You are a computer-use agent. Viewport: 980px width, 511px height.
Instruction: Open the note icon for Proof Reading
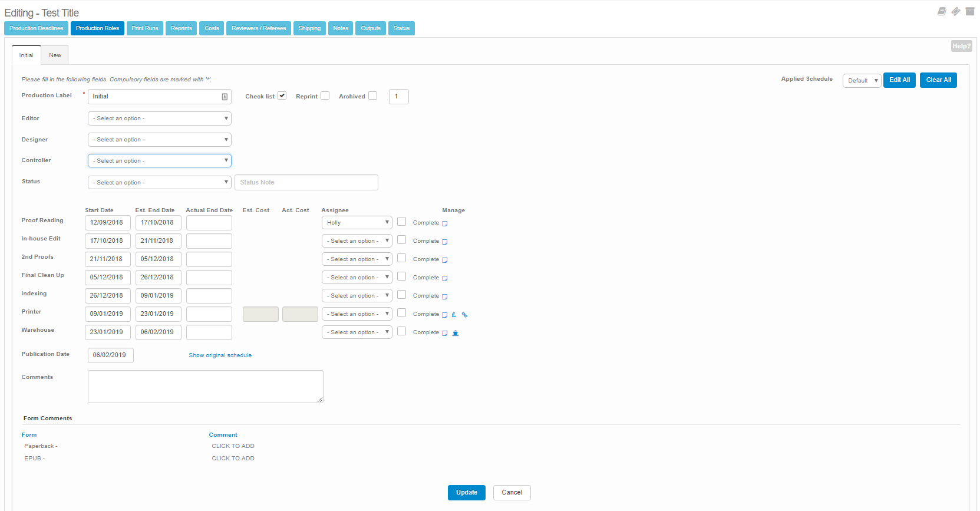pyautogui.click(x=445, y=223)
